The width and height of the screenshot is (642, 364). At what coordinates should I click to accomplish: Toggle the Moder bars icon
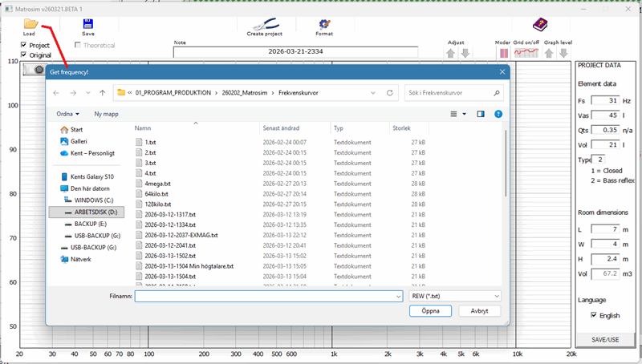(504, 53)
